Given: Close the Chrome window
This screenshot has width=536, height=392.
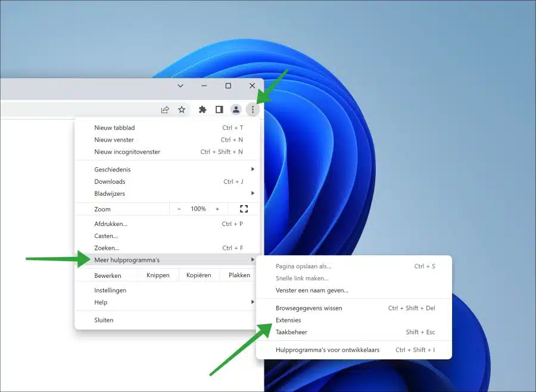Looking at the screenshot, I should pos(253,86).
